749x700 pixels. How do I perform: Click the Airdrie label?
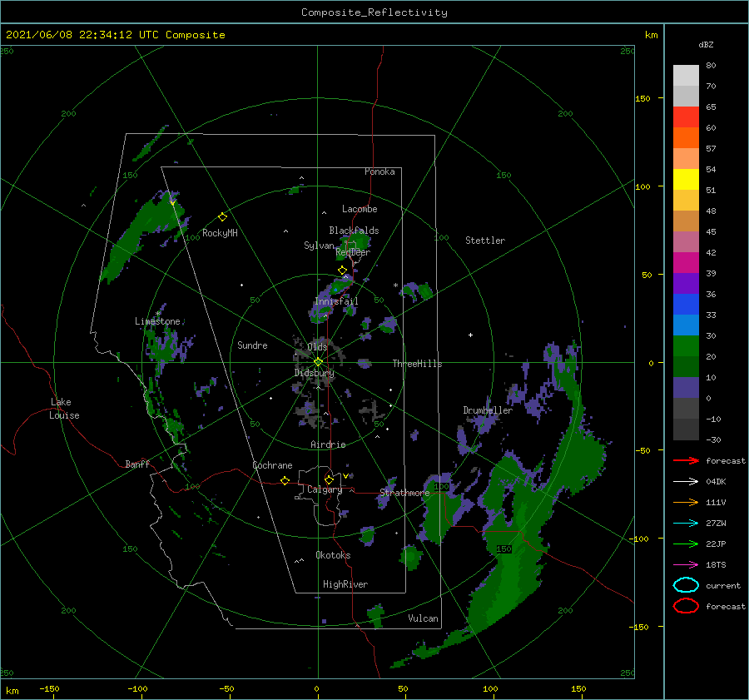click(328, 444)
